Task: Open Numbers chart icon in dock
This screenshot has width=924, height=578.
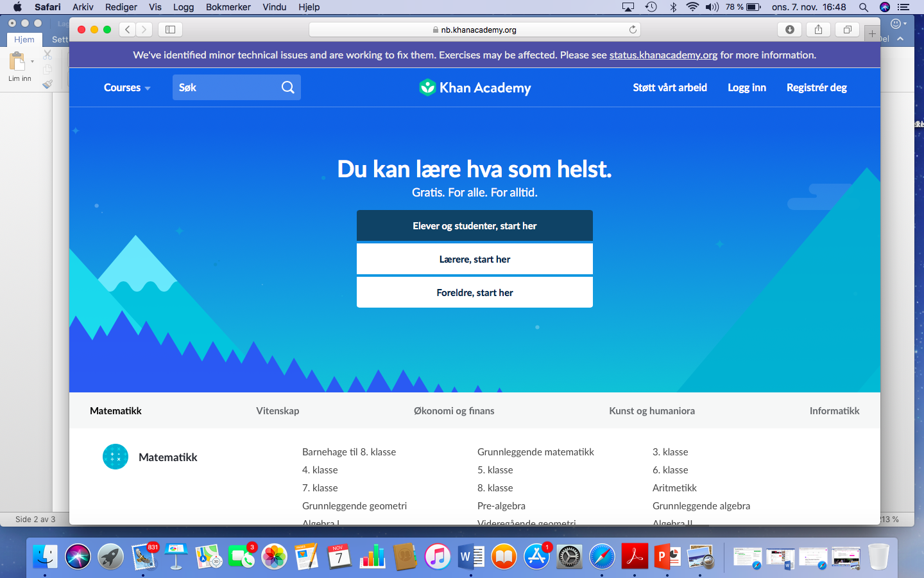Action: pos(372,556)
